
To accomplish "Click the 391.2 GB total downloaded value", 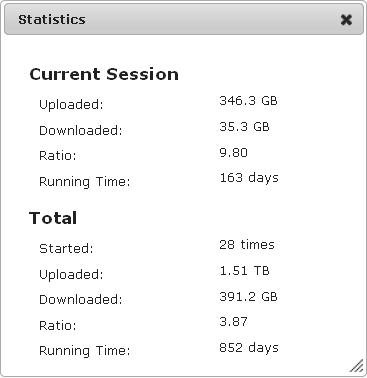I will pyautogui.click(x=248, y=296).
